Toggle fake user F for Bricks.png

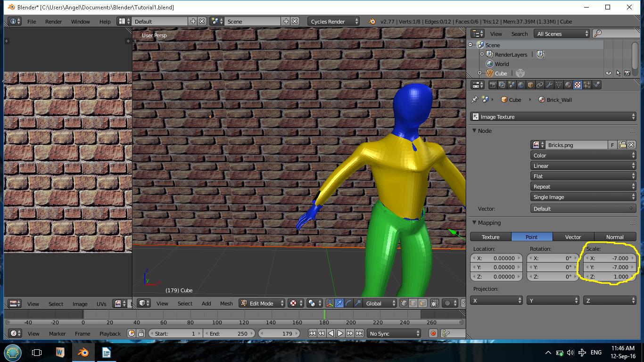[x=612, y=145]
